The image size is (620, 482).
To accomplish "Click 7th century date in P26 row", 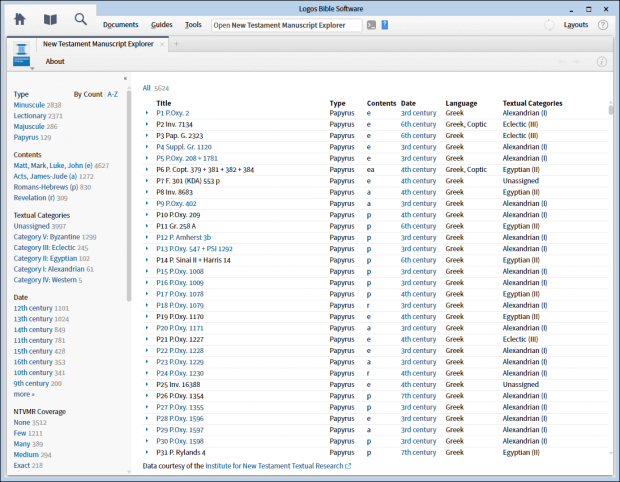I will point(418,396).
